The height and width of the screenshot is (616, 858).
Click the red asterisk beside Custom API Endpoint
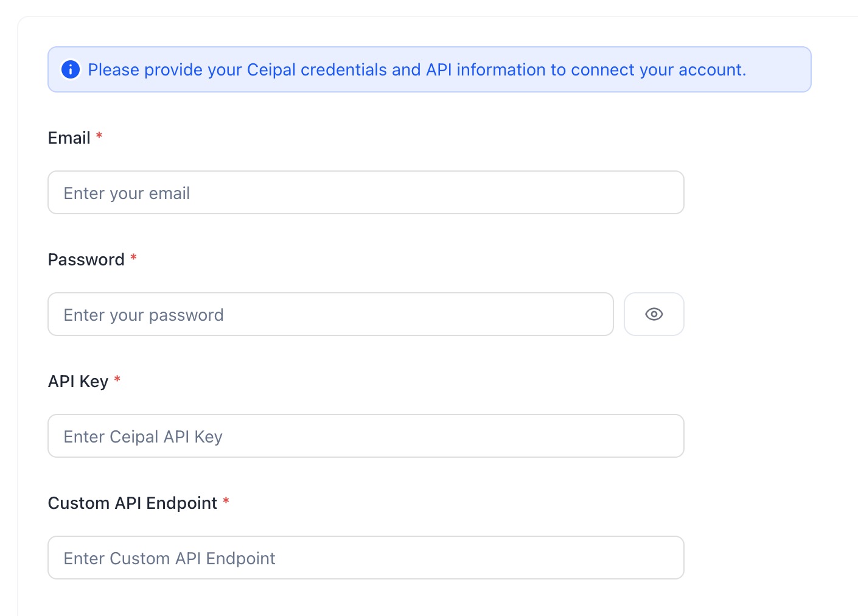(226, 502)
